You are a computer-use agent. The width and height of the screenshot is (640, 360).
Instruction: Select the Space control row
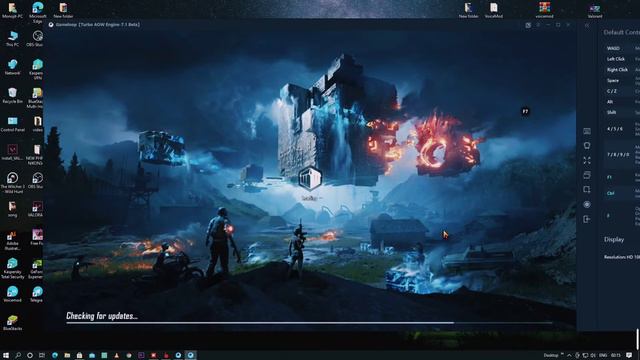coord(622,80)
